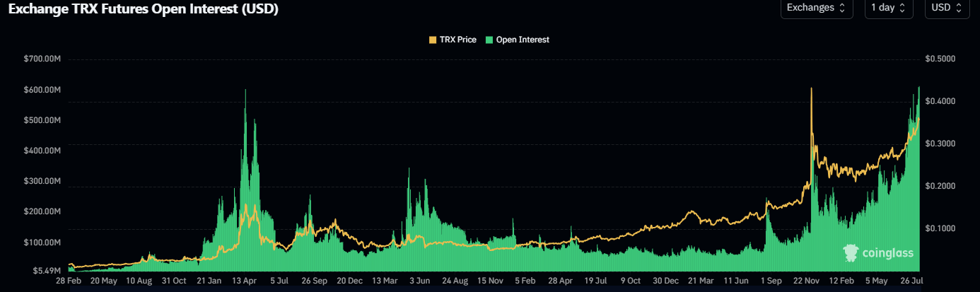
Task: Open the USD currency dropdown
Action: 947,8
